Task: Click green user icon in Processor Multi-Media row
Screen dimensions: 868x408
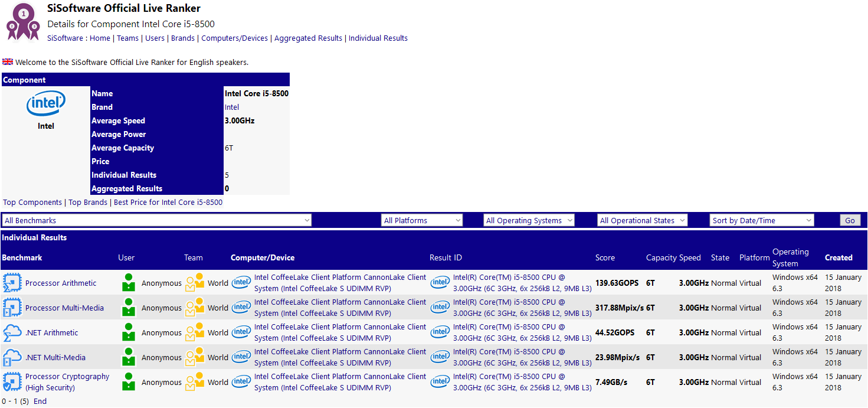Action: 129,308
